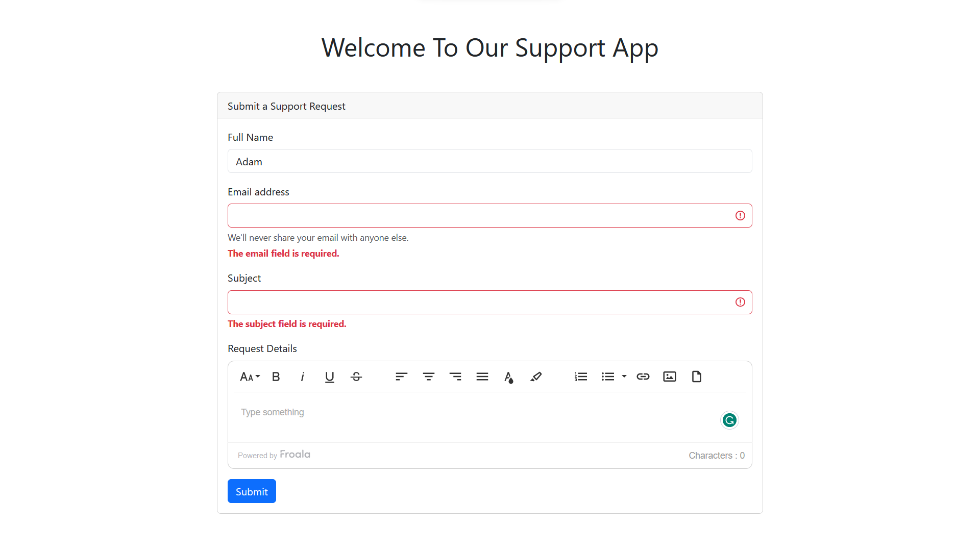Apply strikethrough formatting
The height and width of the screenshot is (551, 980).
point(356,377)
